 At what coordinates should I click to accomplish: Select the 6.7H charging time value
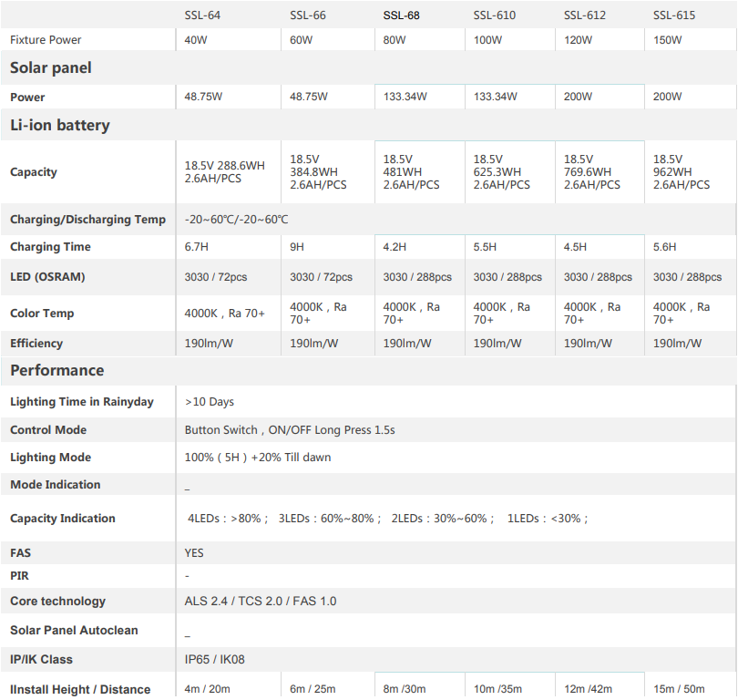(198, 247)
